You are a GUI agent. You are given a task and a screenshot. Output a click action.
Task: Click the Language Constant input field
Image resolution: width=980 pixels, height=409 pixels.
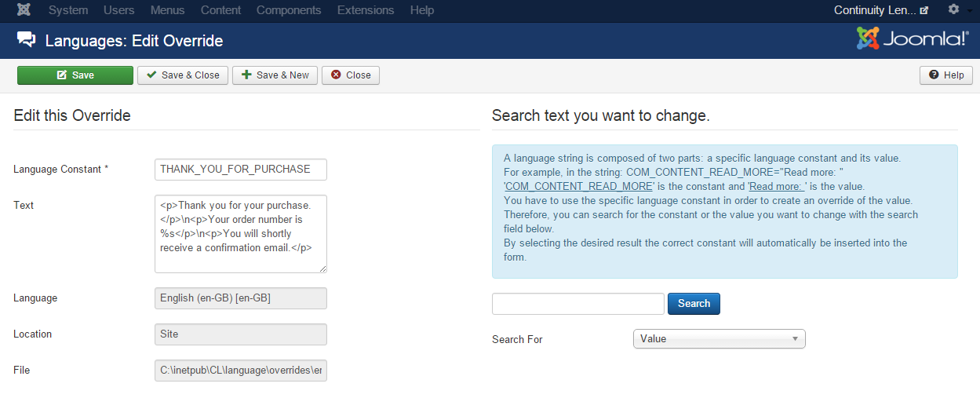(241, 169)
